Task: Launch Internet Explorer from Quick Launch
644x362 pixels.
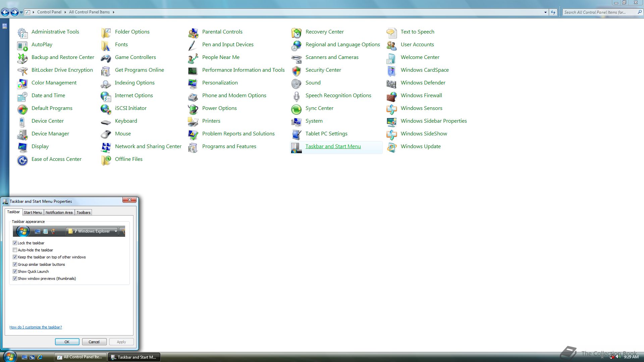Action: point(40,357)
